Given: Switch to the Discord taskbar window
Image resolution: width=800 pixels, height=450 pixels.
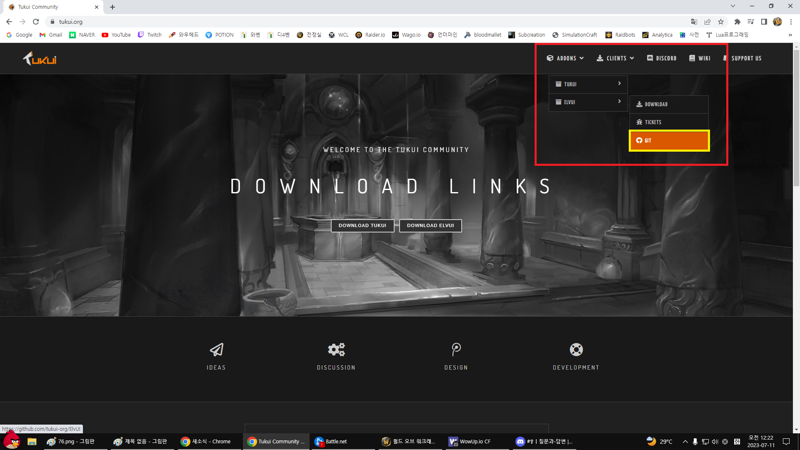Looking at the screenshot, I should coord(544,441).
